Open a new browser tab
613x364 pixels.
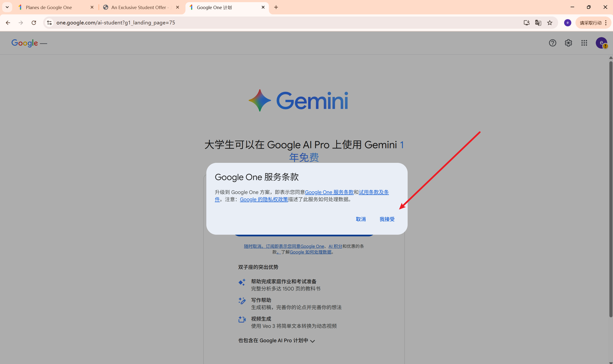click(x=276, y=7)
